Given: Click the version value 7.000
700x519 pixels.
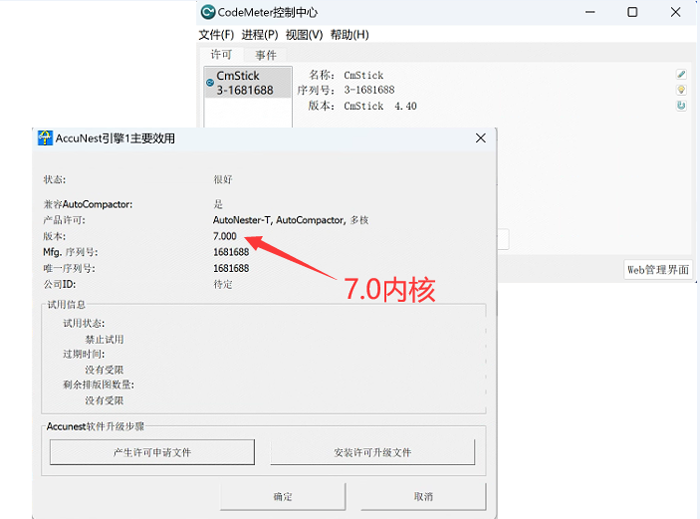Looking at the screenshot, I should click(225, 236).
